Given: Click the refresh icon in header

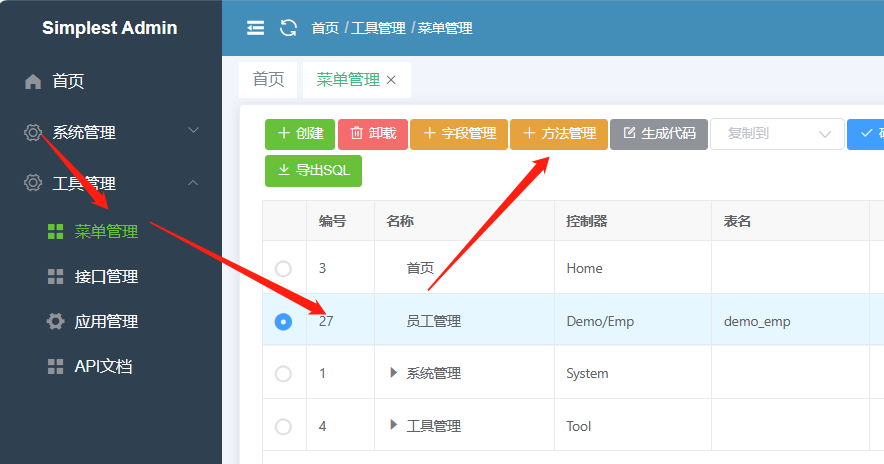Looking at the screenshot, I should point(288,28).
